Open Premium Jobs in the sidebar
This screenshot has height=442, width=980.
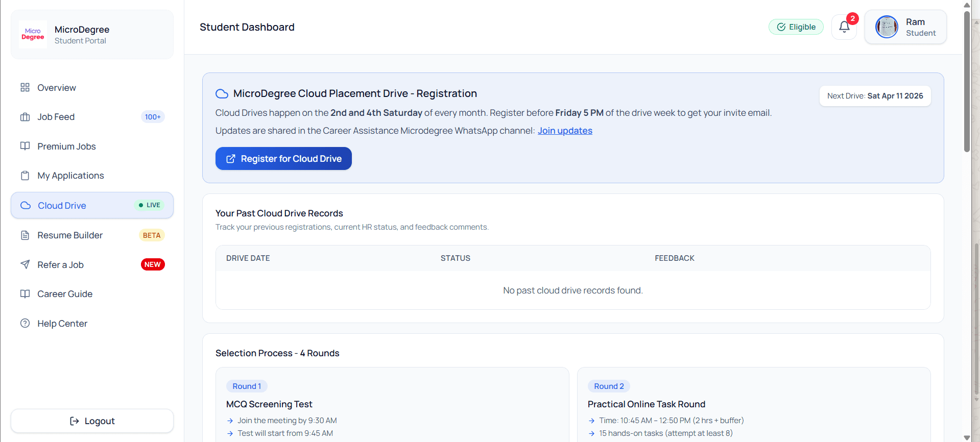pyautogui.click(x=66, y=146)
